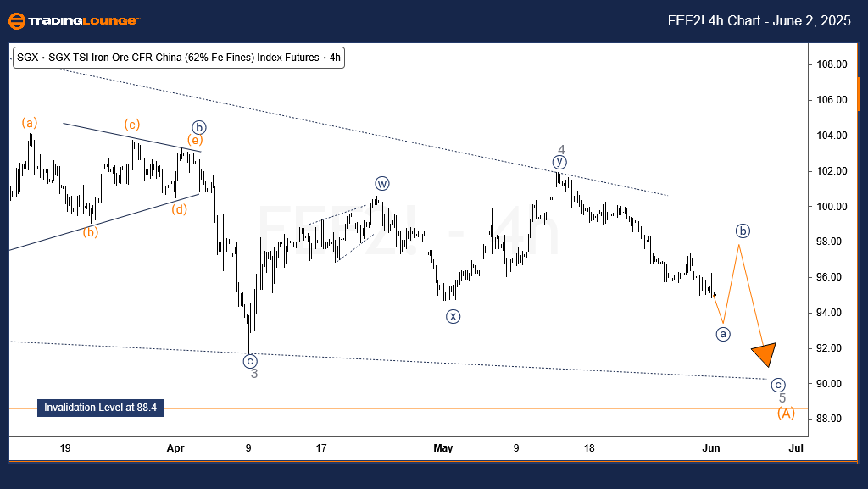Click the 100.00 price axis label

832,207
